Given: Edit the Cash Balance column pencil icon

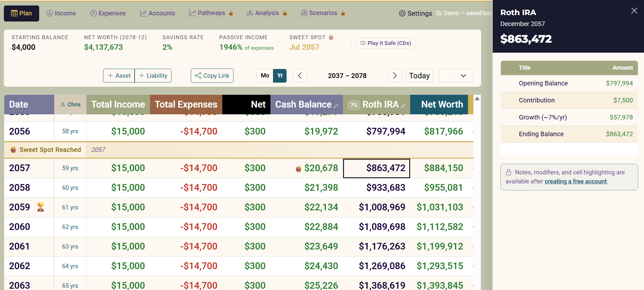Looking at the screenshot, I should click(x=336, y=106).
